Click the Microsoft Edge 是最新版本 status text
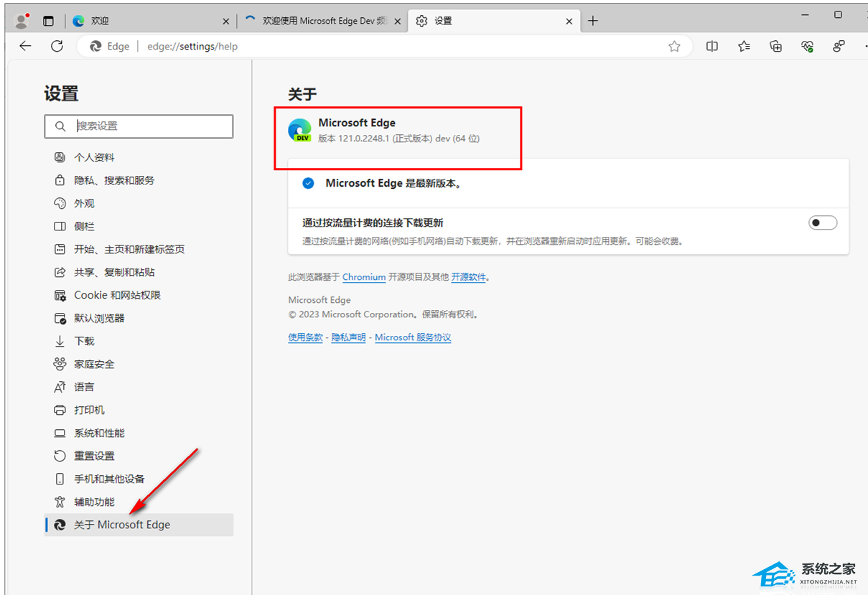 pyautogui.click(x=393, y=183)
